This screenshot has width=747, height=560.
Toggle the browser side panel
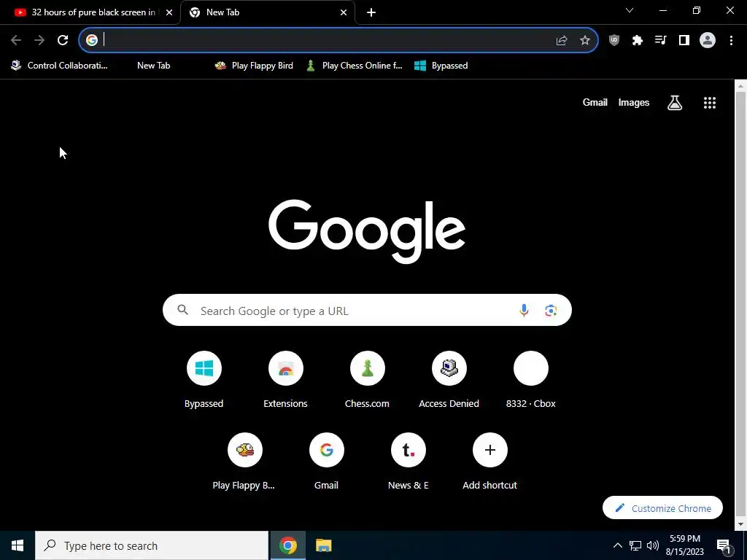coord(684,41)
